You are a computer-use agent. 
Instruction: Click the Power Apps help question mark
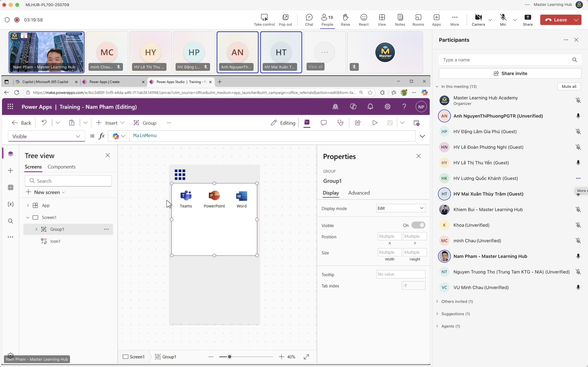coord(404,107)
